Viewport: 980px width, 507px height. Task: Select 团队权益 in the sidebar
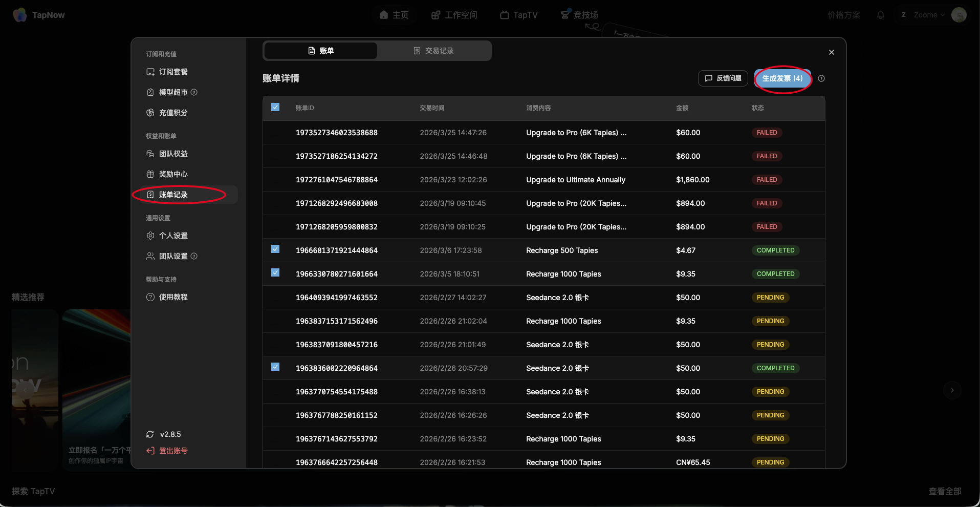click(x=189, y=154)
